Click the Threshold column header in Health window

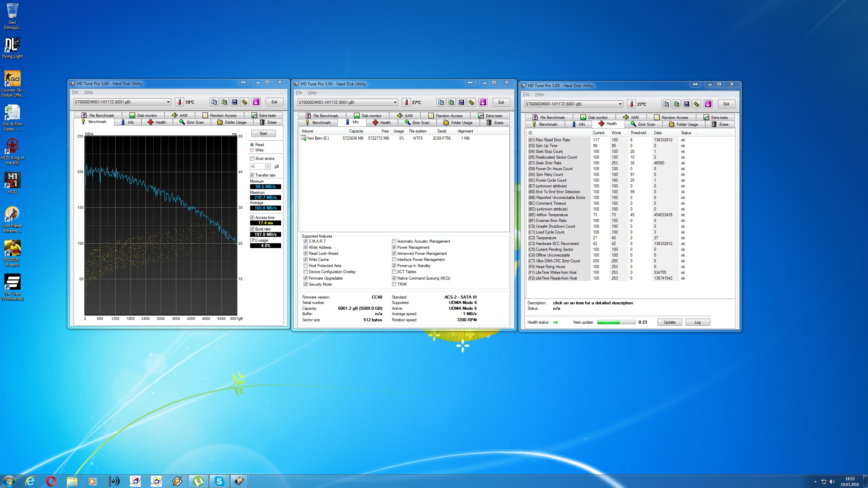tap(640, 133)
